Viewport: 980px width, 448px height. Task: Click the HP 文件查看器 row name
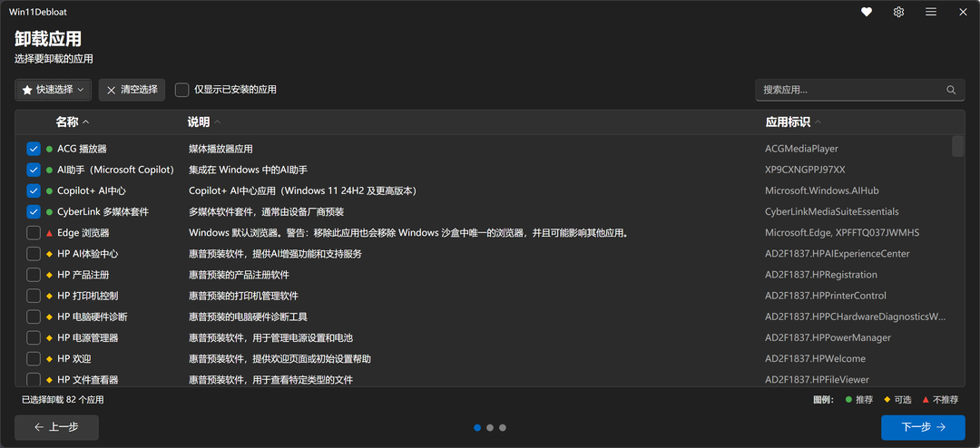tap(87, 379)
